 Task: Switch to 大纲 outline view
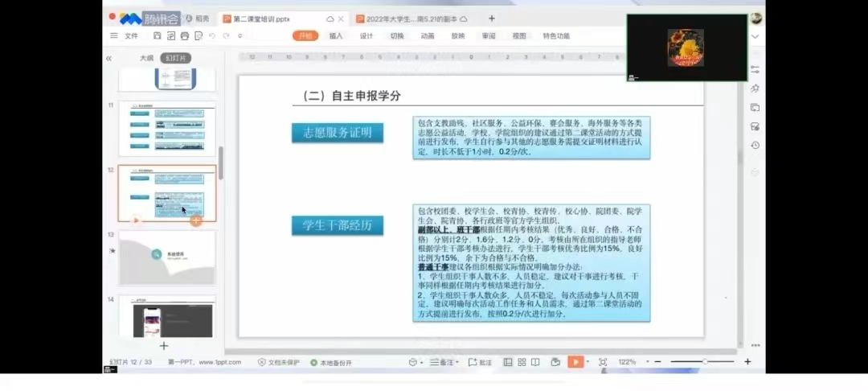146,58
